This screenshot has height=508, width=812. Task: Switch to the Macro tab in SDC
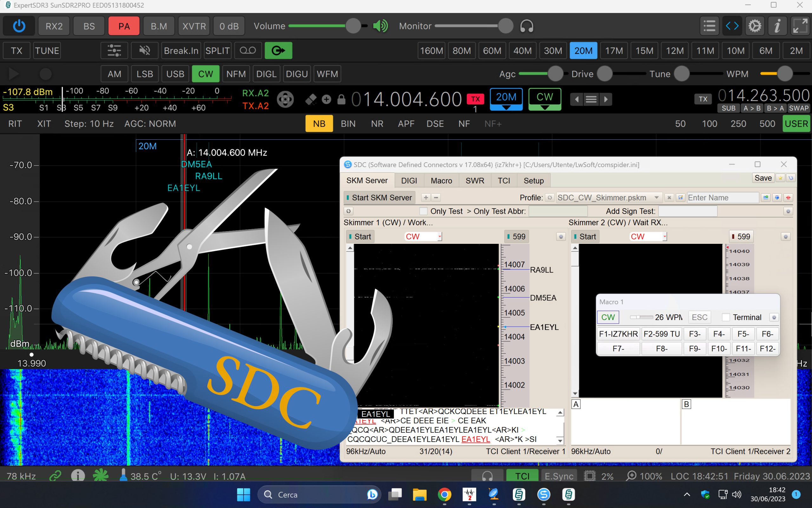(x=441, y=180)
